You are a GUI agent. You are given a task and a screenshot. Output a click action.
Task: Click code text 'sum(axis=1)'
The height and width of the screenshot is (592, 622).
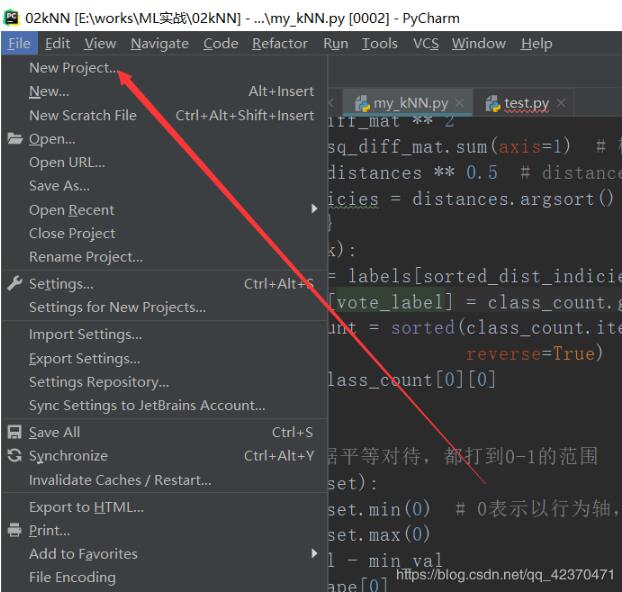pyautogui.click(x=513, y=147)
